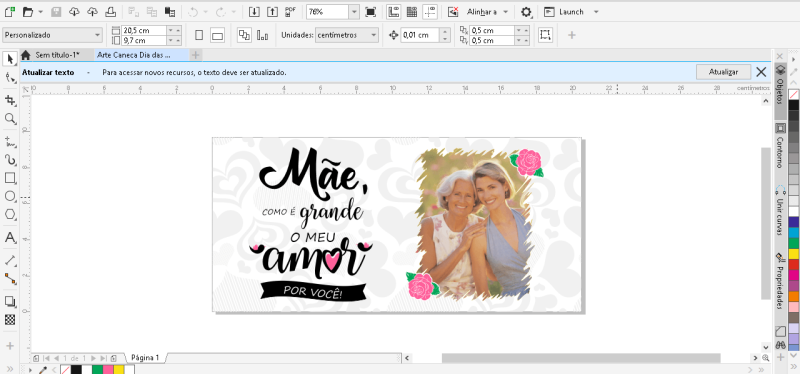Open the document palette flyout arrow
The height and width of the screenshot is (374, 800).
click(x=32, y=369)
